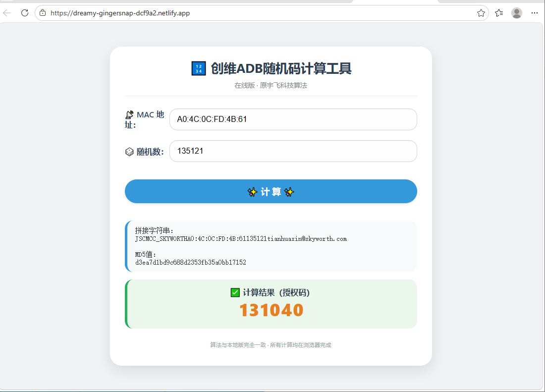Click the MD5值 label
545x392 pixels.
146,254
